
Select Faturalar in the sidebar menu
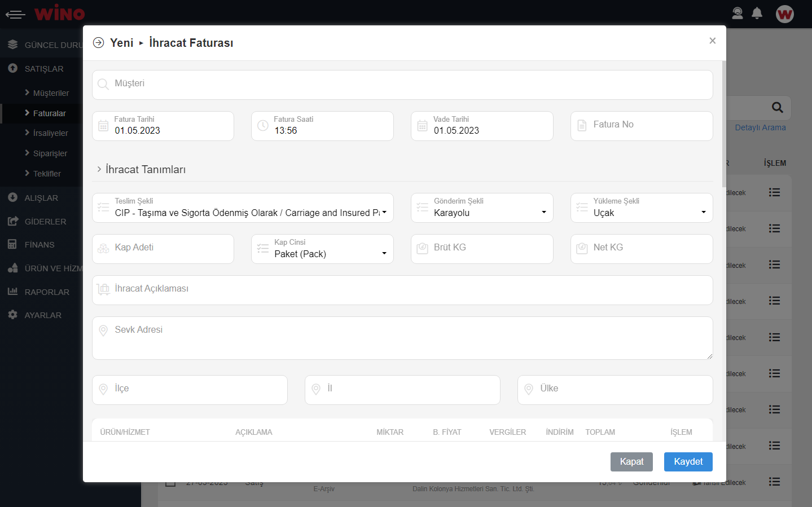coord(49,113)
